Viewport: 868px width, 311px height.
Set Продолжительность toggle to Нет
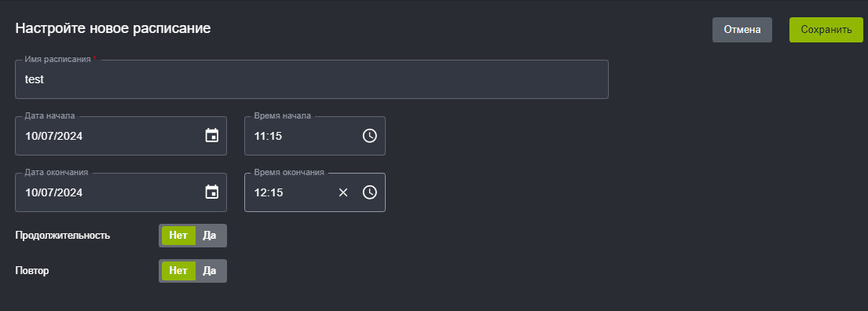point(178,235)
